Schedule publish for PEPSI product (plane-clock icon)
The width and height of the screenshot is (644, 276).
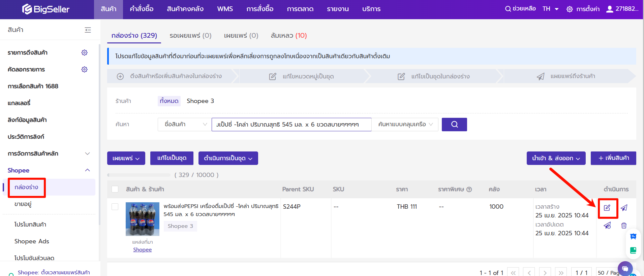click(x=607, y=226)
